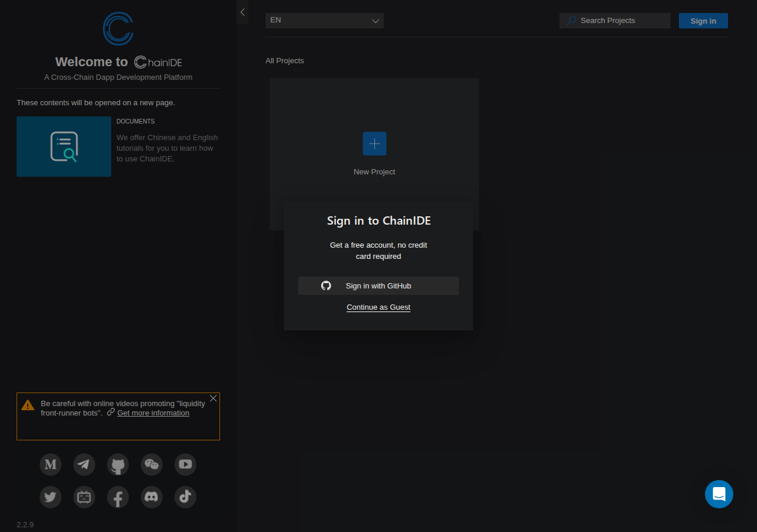This screenshot has height=532, width=757.
Task: Open the YouTube channel icon
Action: [x=186, y=465]
